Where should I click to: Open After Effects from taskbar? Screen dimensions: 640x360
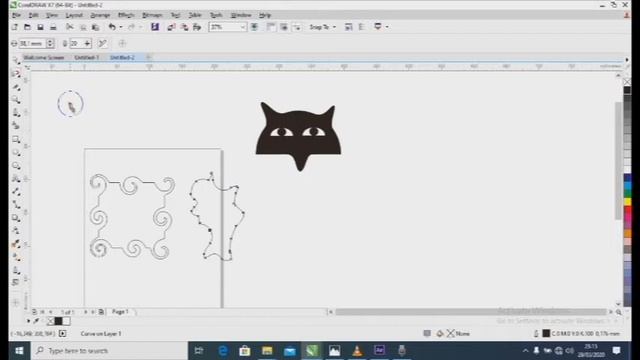click(x=380, y=351)
